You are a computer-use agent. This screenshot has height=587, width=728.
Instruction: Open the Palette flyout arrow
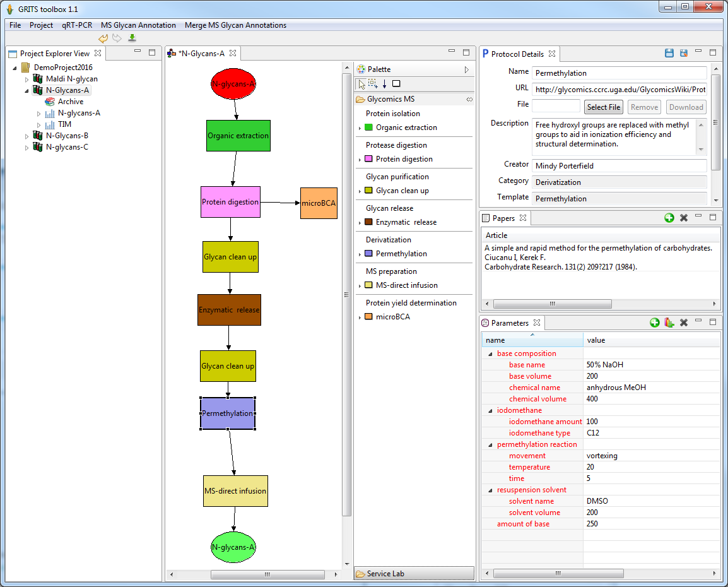click(467, 69)
